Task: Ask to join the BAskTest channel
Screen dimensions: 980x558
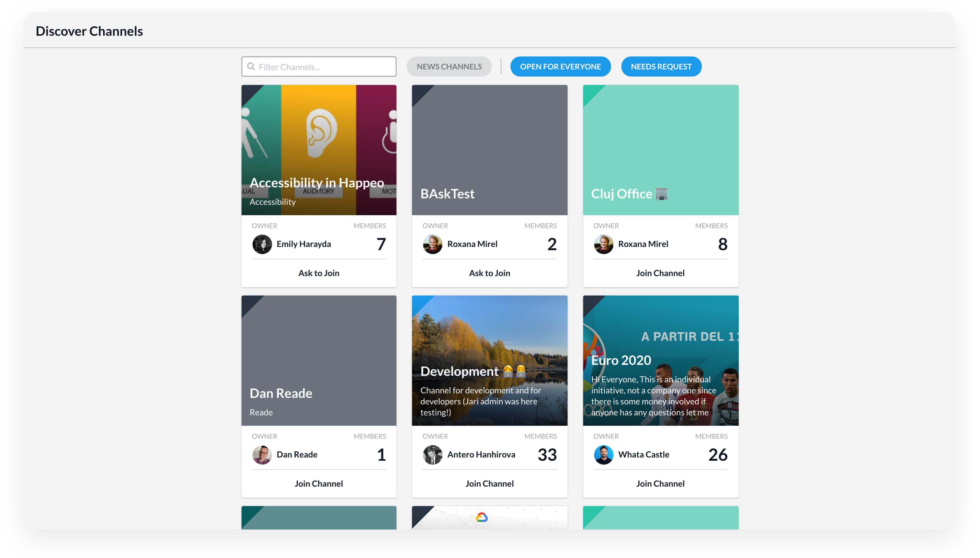Action: 489,273
